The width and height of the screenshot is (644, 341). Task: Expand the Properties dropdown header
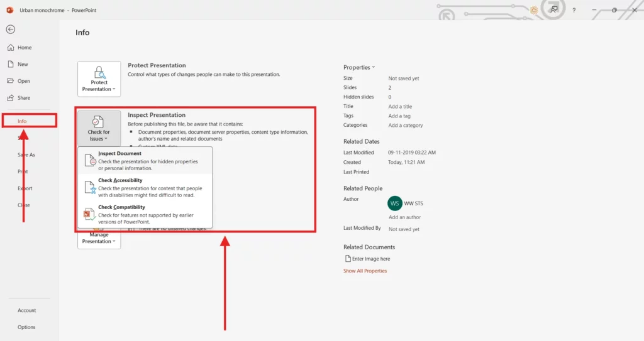[x=358, y=67]
